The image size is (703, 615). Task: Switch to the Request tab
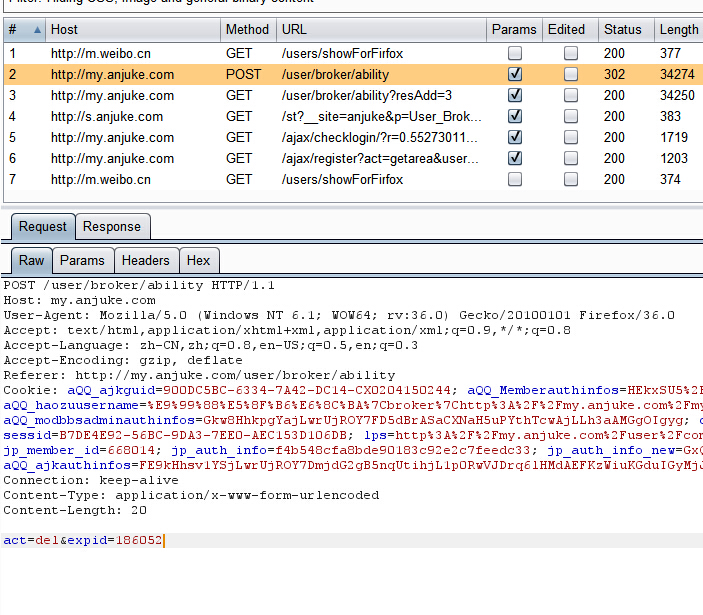pyautogui.click(x=43, y=226)
